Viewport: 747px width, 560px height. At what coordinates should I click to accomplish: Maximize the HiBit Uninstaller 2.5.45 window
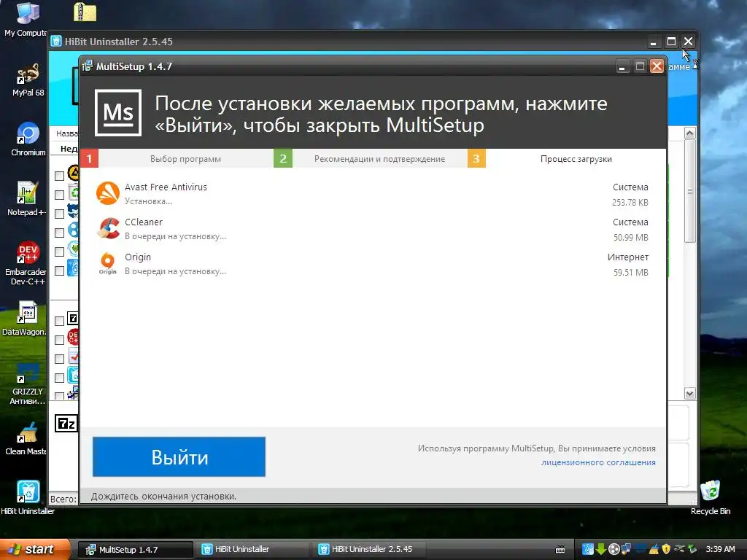(671, 42)
